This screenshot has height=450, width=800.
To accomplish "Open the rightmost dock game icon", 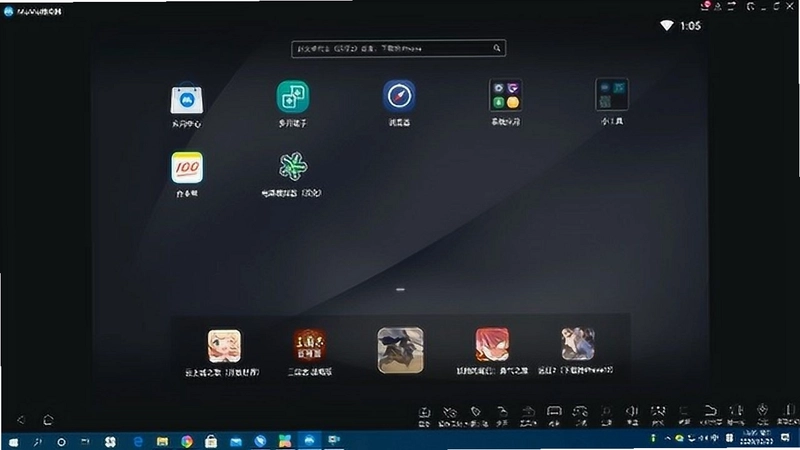I will [578, 344].
